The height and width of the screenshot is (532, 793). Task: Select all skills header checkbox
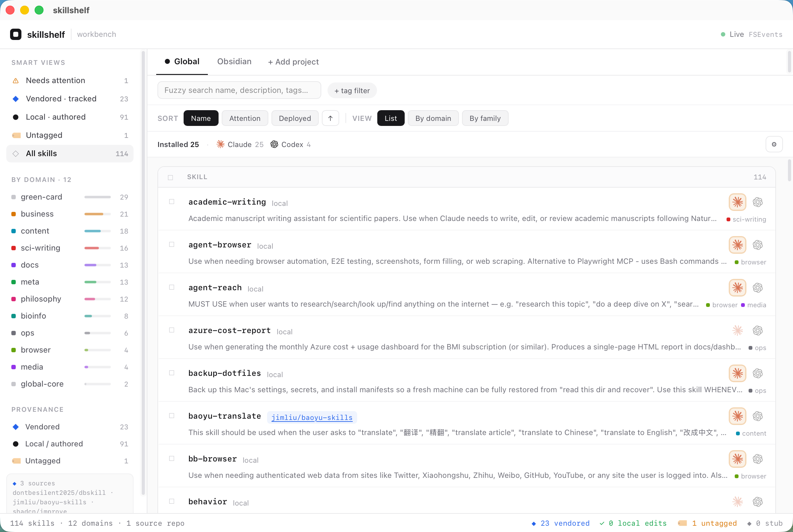(170, 178)
